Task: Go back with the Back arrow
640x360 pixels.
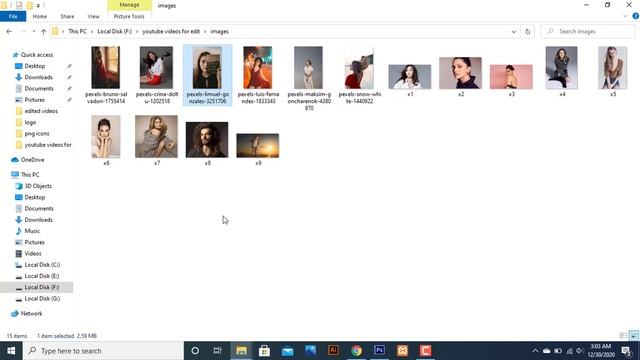Action: (9, 31)
